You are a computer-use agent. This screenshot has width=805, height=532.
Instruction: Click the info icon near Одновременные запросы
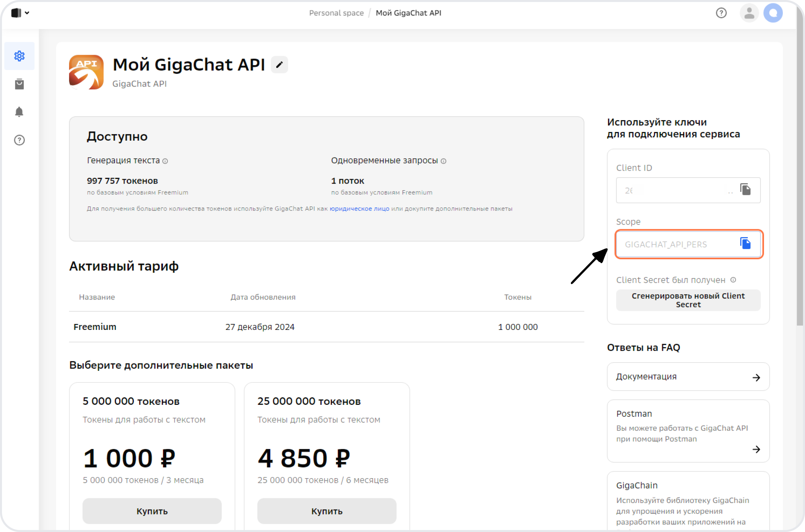coord(444,161)
